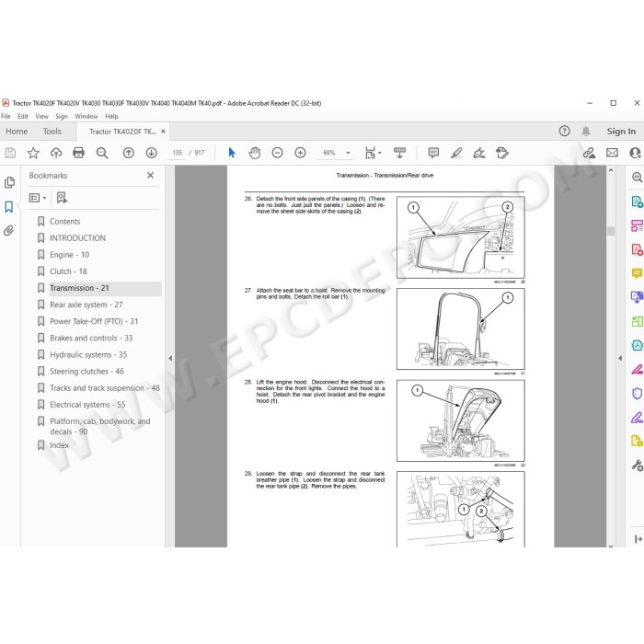
Task: Open the Index bookmark
Action: pyautogui.click(x=59, y=445)
